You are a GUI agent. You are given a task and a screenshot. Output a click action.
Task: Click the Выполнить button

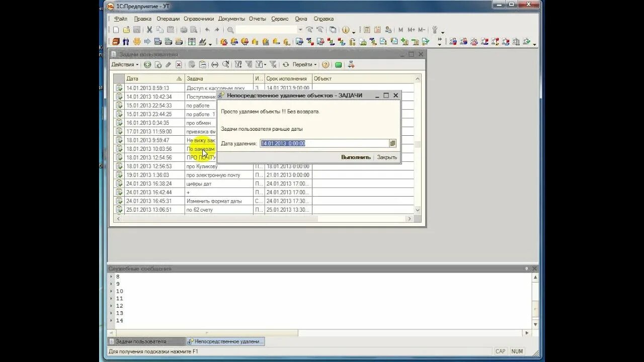pos(356,157)
